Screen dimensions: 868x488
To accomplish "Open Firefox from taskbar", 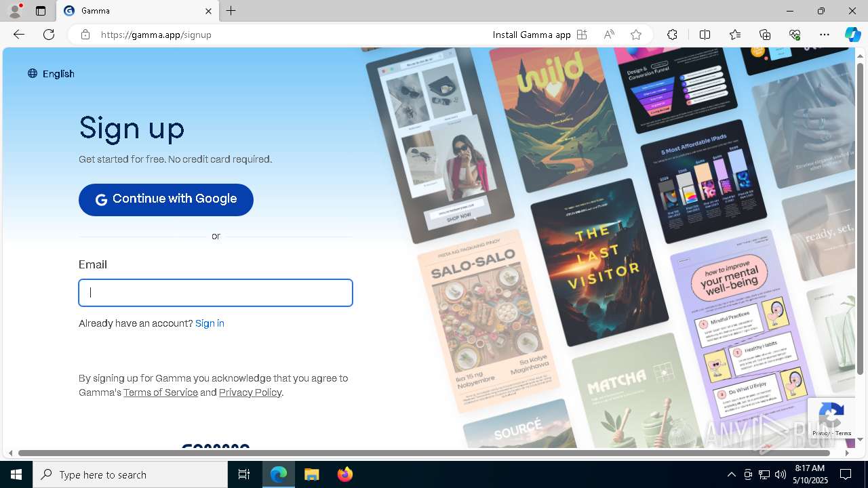I will [344, 474].
